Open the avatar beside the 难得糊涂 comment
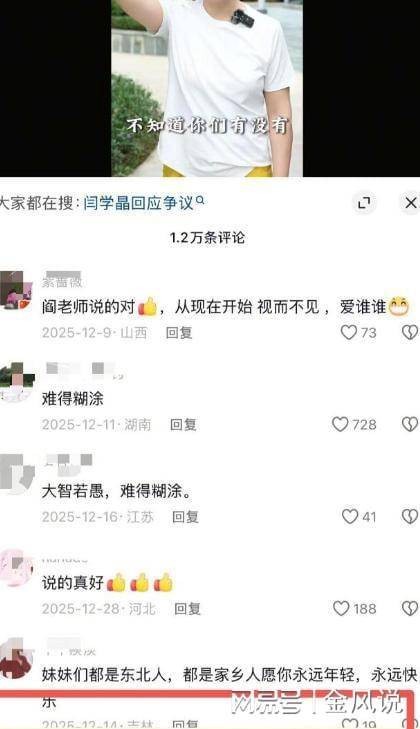 [x=17, y=382]
